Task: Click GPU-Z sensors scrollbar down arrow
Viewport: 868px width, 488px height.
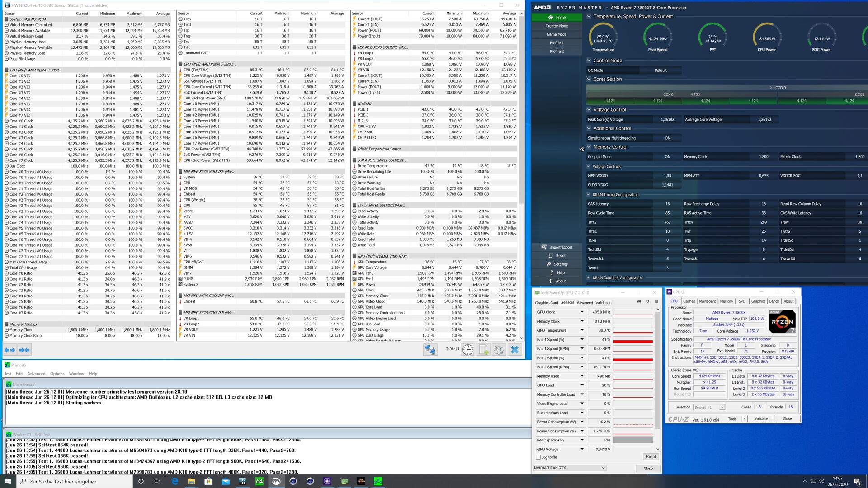Action: click(x=658, y=449)
